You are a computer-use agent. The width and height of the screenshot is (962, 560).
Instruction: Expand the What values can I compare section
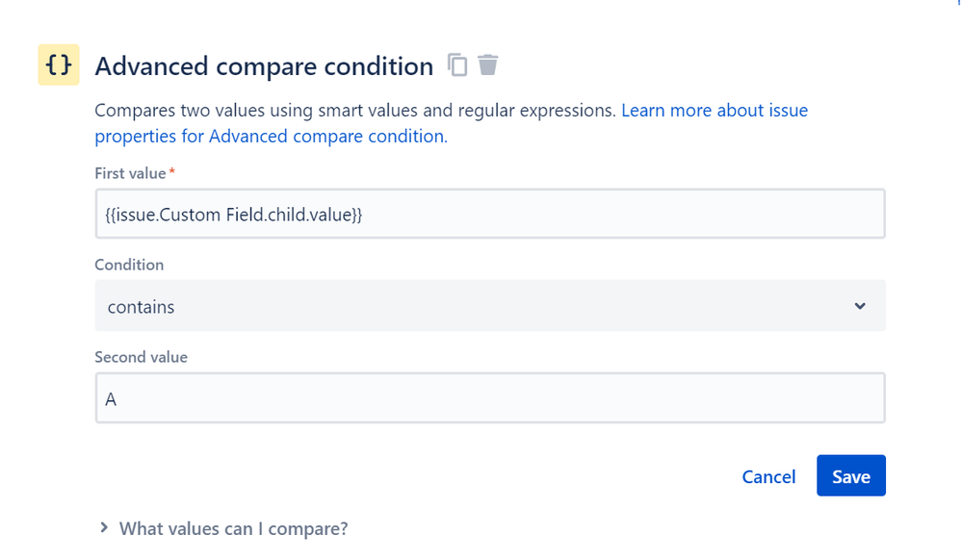[233, 528]
